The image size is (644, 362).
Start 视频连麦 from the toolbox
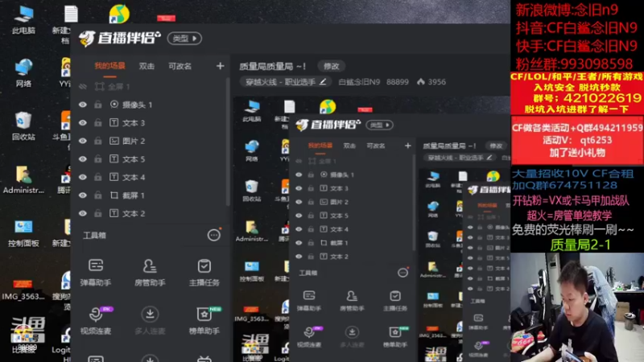tap(95, 320)
